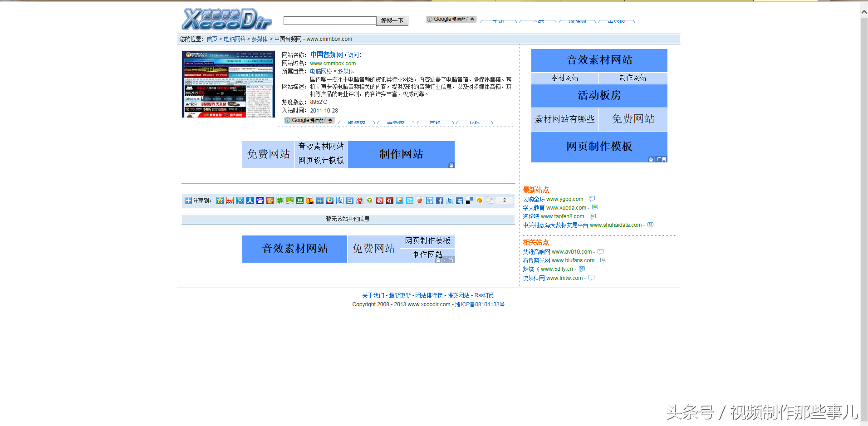
Task: Share via Taobao T icon
Action: 310,201
